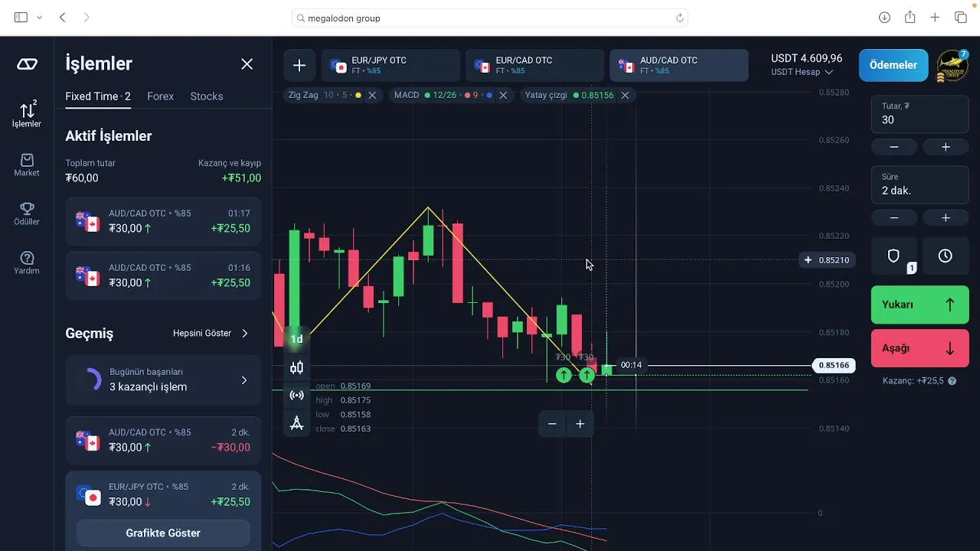Click the Süre duration field
Screen dimensions: 980x551
[920, 185]
